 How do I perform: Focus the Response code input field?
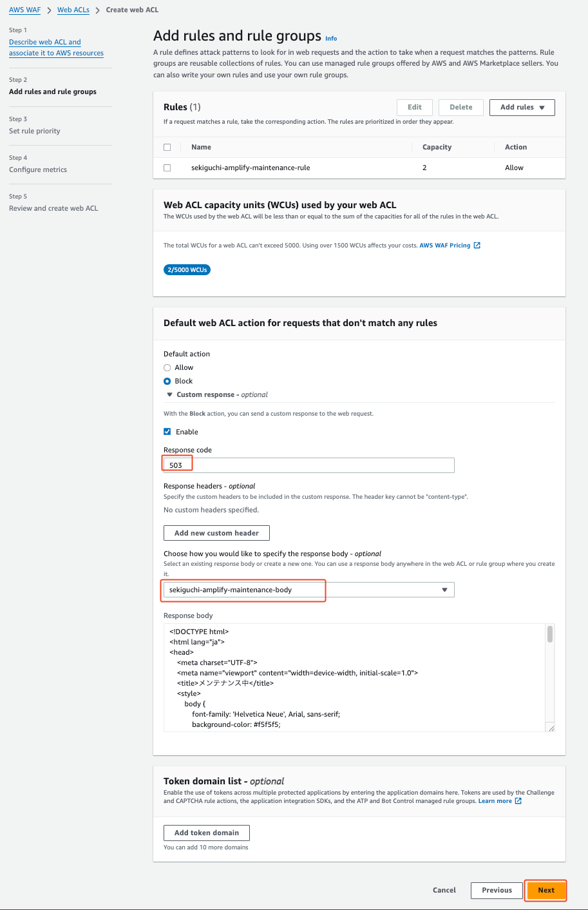[309, 465]
